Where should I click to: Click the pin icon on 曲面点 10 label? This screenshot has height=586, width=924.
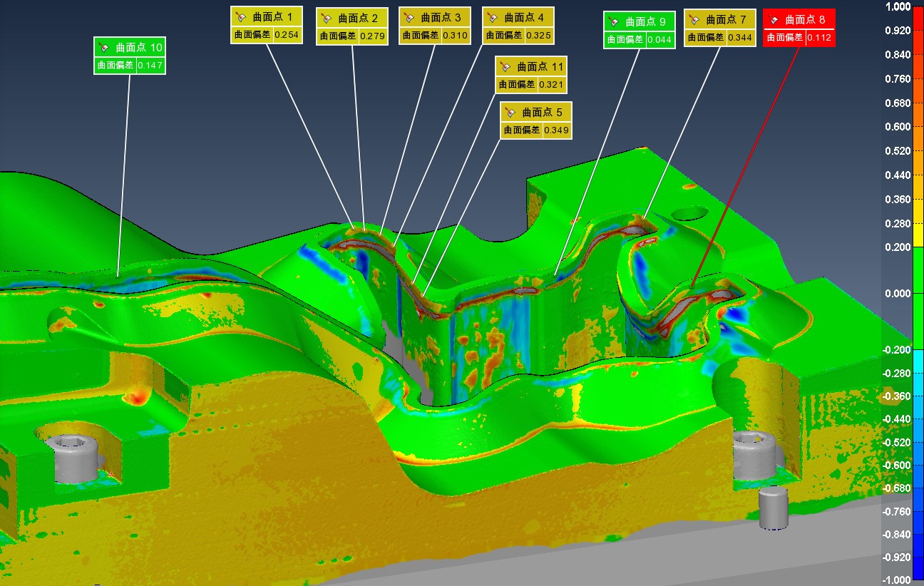pyautogui.click(x=105, y=48)
